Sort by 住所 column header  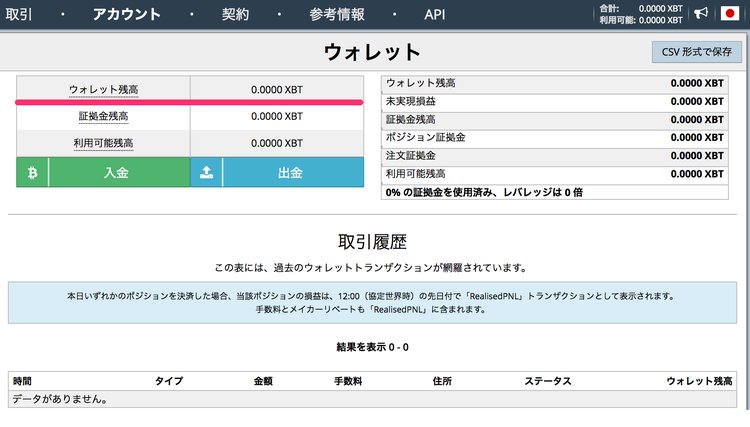point(442,381)
